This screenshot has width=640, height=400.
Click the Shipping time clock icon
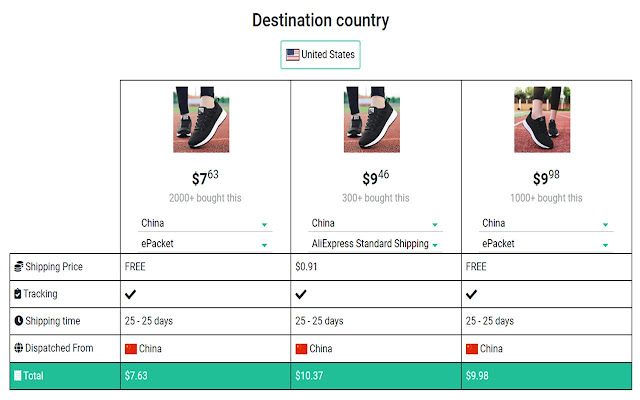point(18,321)
